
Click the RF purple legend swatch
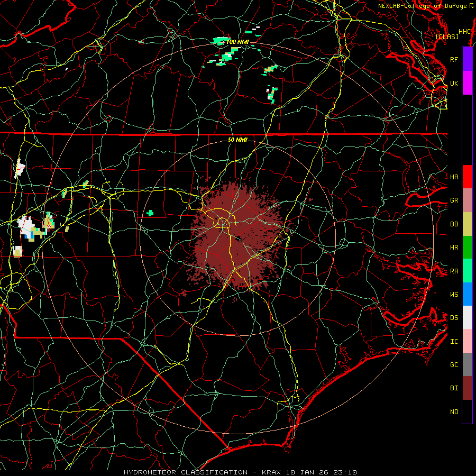pos(467,59)
